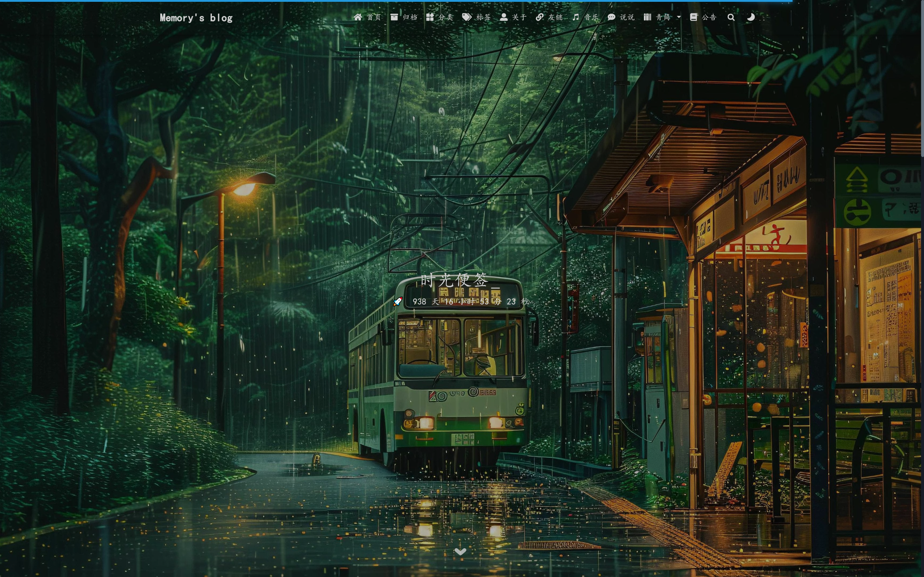The image size is (924, 577).
Task: Open the archive box icon (归档)
Action: (394, 17)
